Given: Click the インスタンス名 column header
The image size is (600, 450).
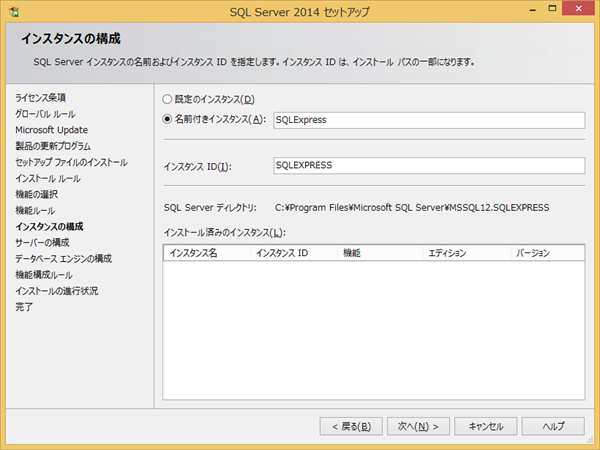Looking at the screenshot, I should click(x=207, y=253).
